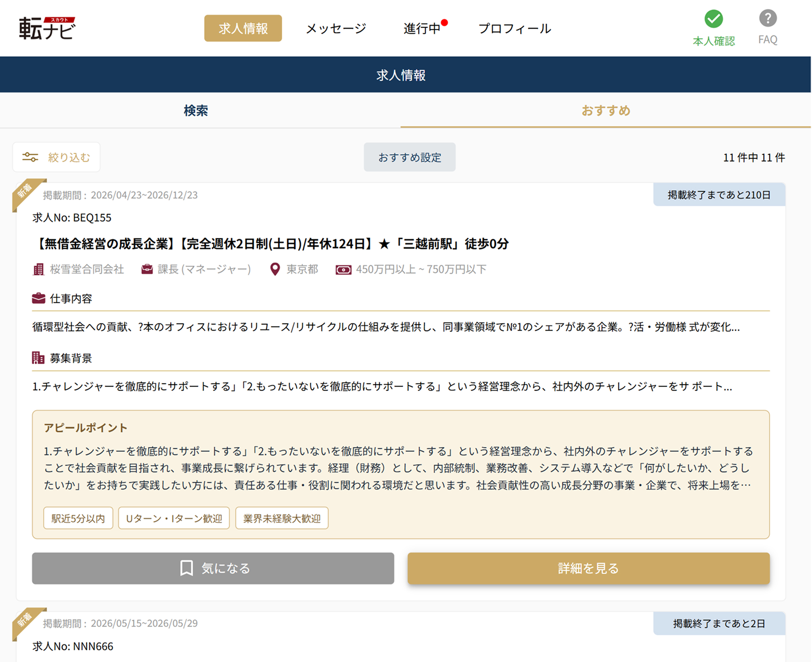Click the briefcase icon beside 仕事内容
The image size is (812, 662).
coord(39,298)
